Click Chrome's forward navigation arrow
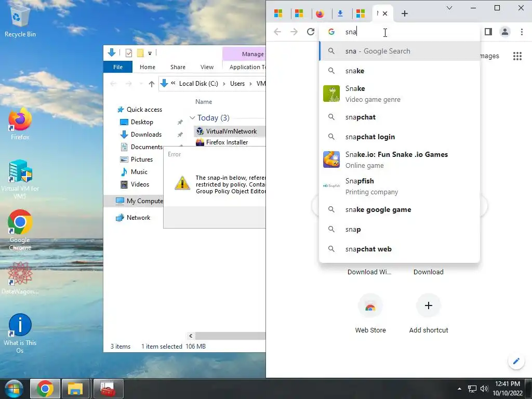 click(294, 32)
